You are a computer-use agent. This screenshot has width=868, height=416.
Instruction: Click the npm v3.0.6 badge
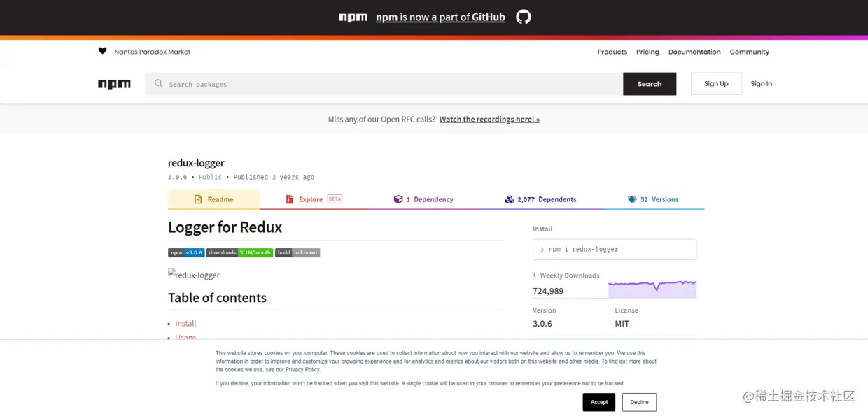click(x=186, y=252)
